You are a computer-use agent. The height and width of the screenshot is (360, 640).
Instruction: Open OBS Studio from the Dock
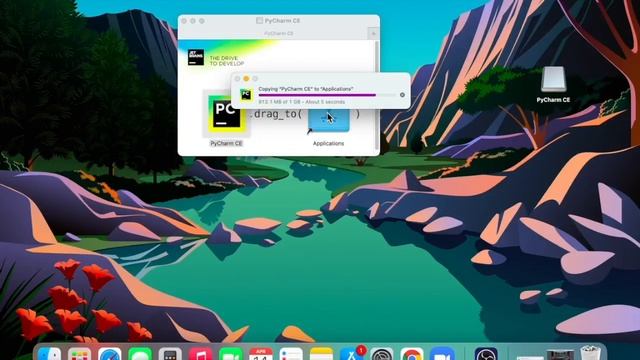(x=486, y=354)
